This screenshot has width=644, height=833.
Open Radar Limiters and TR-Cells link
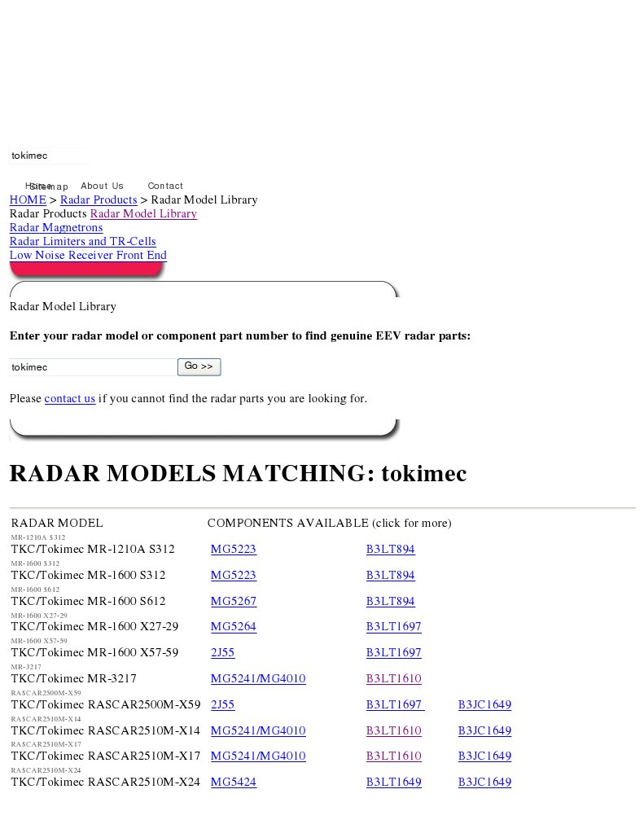coord(82,241)
